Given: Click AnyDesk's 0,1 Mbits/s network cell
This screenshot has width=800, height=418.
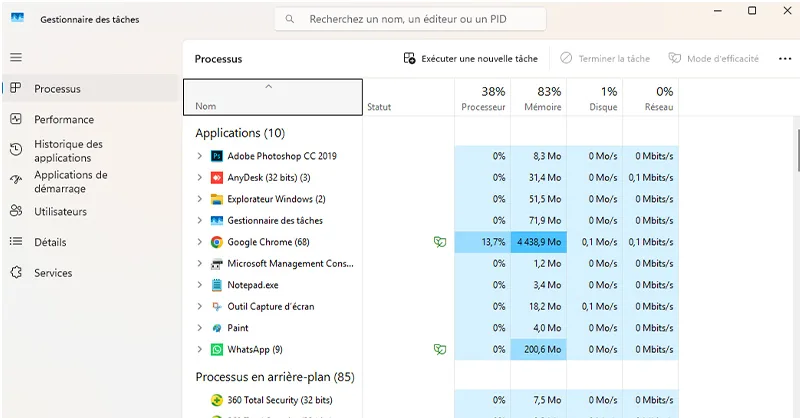Looking at the screenshot, I should 651,178.
